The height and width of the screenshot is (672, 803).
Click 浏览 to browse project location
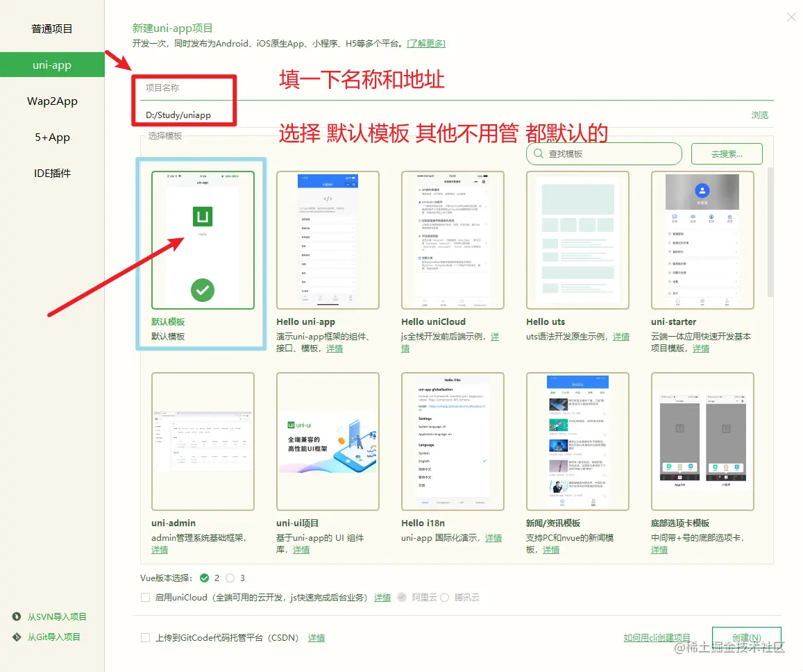(759, 115)
